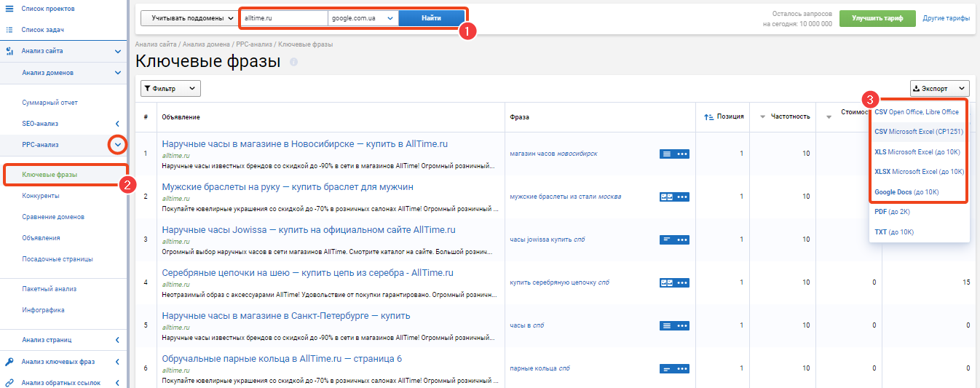Open ad 'Серебряные цепочки на шею' headline
This screenshot has height=388, width=980.
(308, 273)
